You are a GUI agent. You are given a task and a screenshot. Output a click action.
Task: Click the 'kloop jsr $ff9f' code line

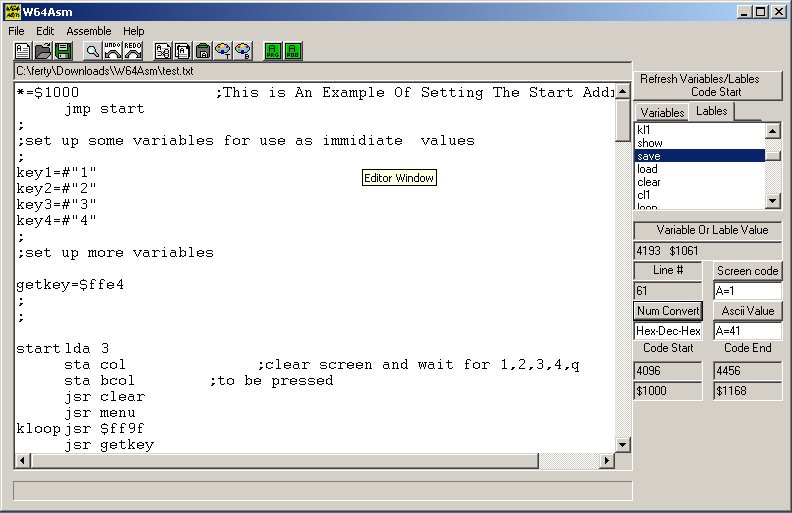pyautogui.click(x=80, y=429)
